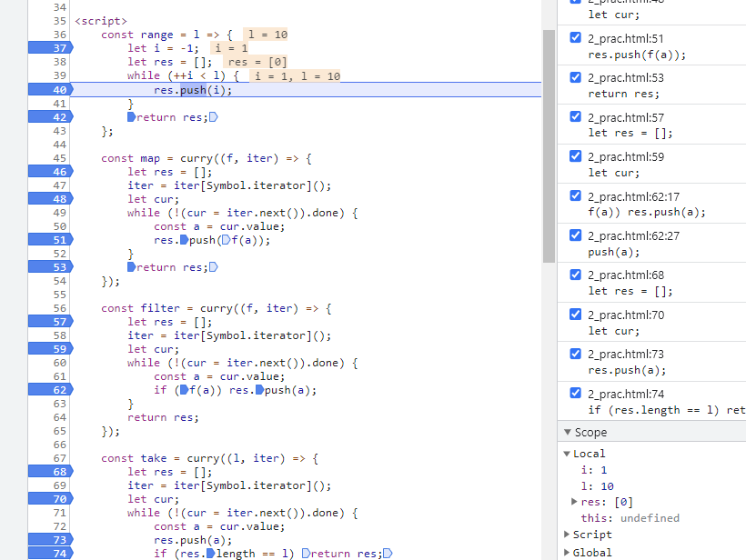Click inline breakpoint after 'return res;' line 53
The width and height of the screenshot is (746, 560).
click(213, 266)
